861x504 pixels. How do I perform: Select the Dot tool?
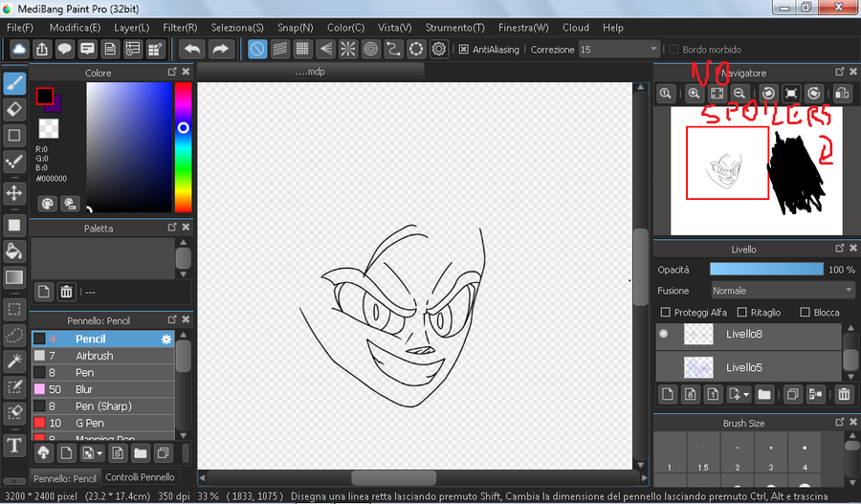pyautogui.click(x=14, y=162)
